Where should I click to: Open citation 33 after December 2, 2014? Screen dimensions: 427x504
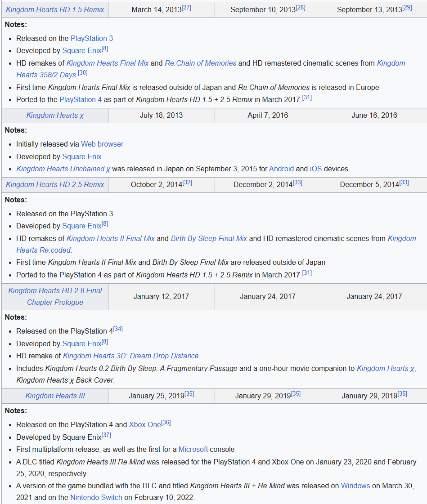pyautogui.click(x=297, y=183)
